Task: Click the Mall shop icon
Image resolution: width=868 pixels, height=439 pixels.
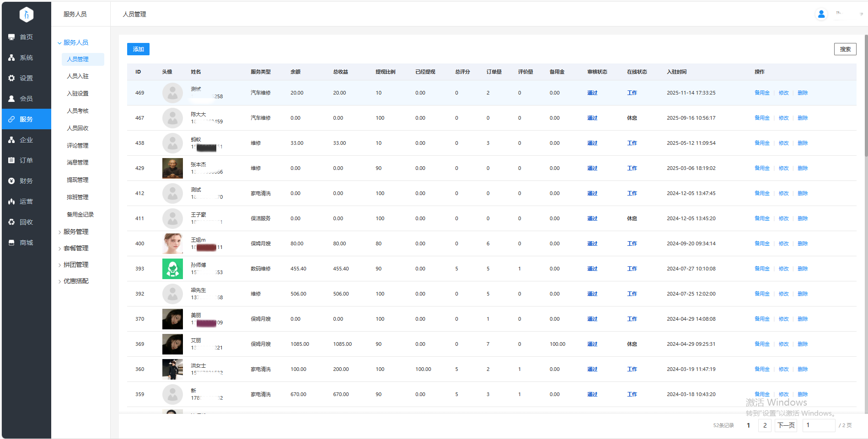Action: pyautogui.click(x=11, y=243)
